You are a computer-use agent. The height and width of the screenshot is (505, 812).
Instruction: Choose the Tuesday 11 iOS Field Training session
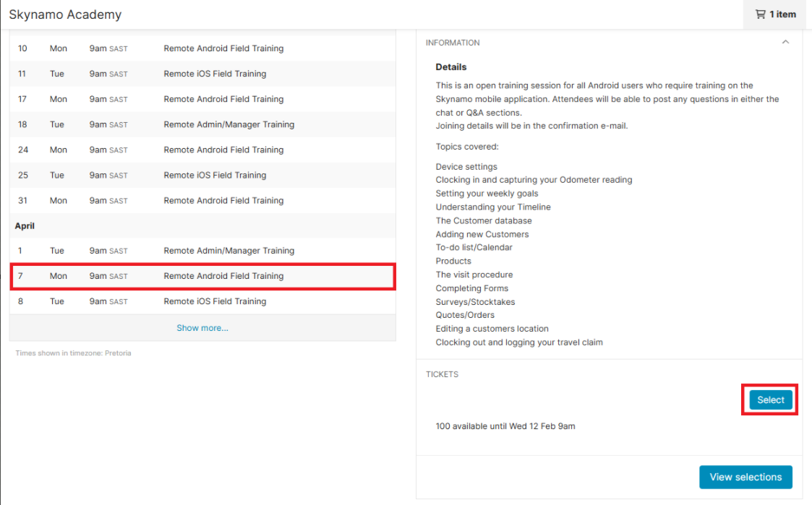(215, 74)
